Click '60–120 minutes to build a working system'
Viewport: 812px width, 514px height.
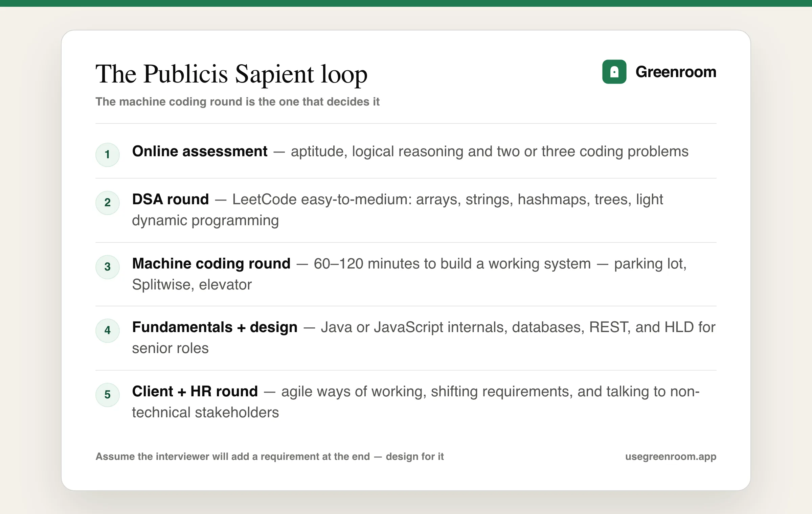[x=452, y=264]
